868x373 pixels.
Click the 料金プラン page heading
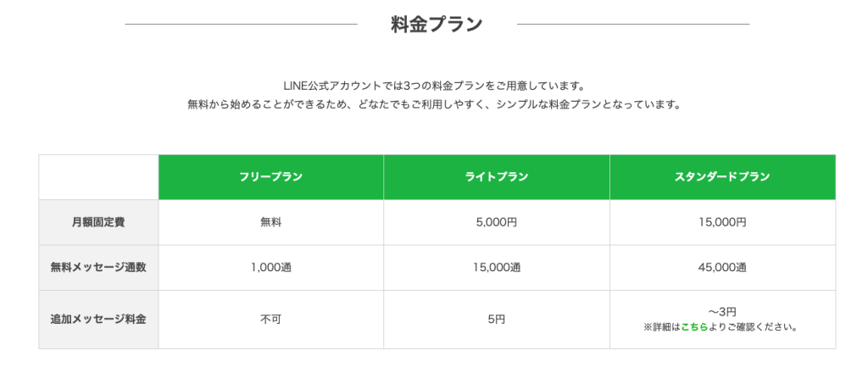(437, 25)
